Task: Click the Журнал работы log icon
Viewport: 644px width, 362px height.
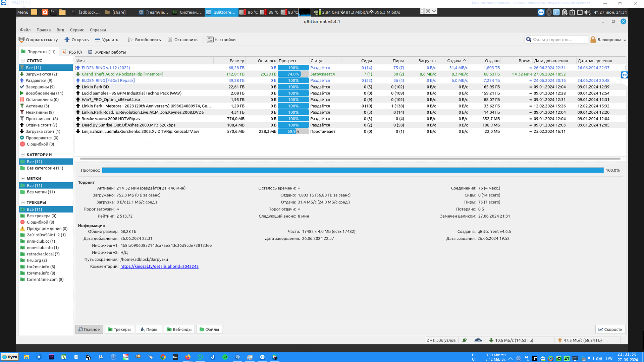Action: pos(90,52)
